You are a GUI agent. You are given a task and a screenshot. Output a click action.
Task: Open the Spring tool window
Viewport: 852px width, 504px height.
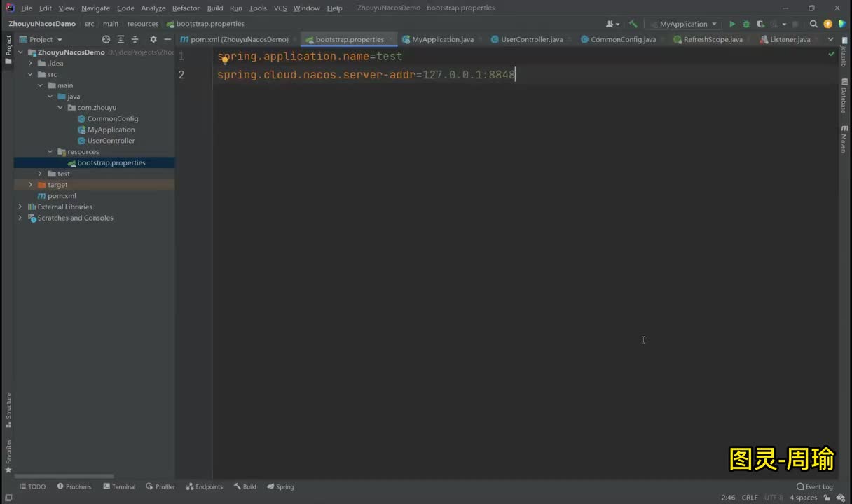coord(280,487)
